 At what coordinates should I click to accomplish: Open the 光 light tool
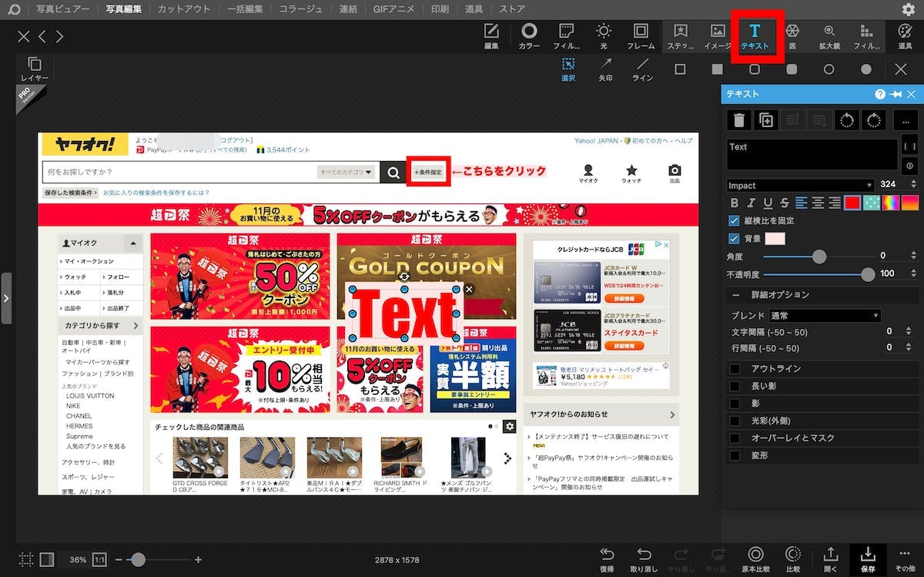tap(604, 35)
